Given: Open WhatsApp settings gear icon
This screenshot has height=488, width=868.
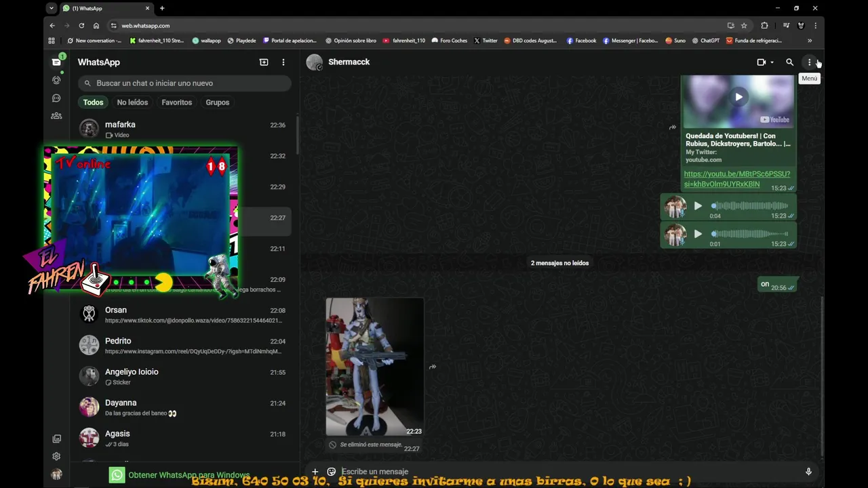Looking at the screenshot, I should point(56,456).
